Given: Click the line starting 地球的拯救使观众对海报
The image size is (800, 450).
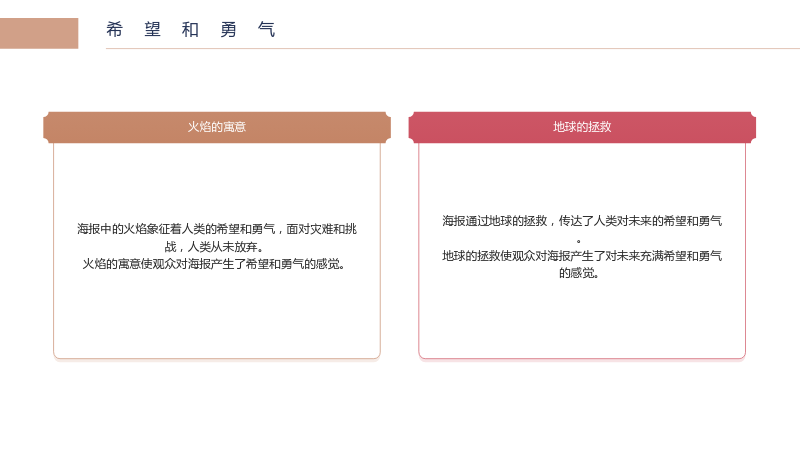Looking at the screenshot, I should (x=582, y=256).
